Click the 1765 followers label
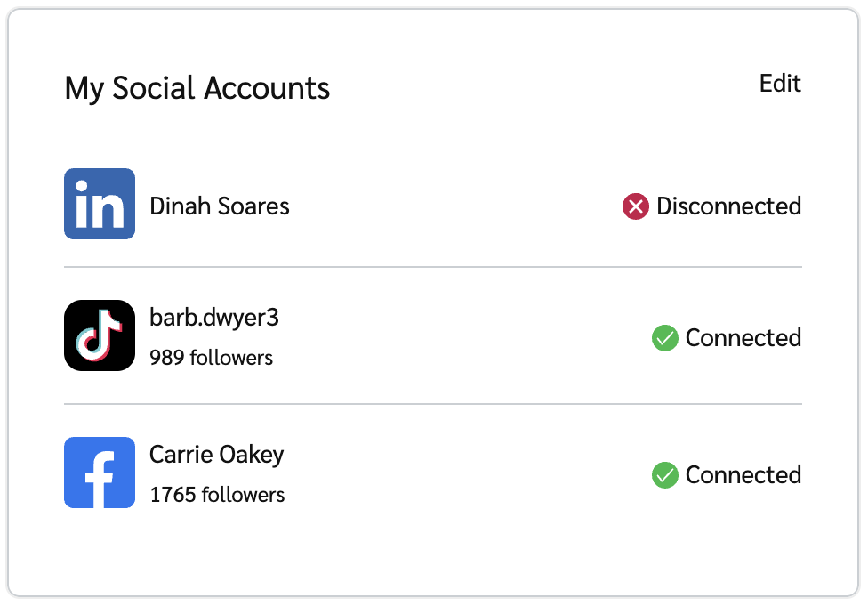The image size is (868, 614). 217,495
